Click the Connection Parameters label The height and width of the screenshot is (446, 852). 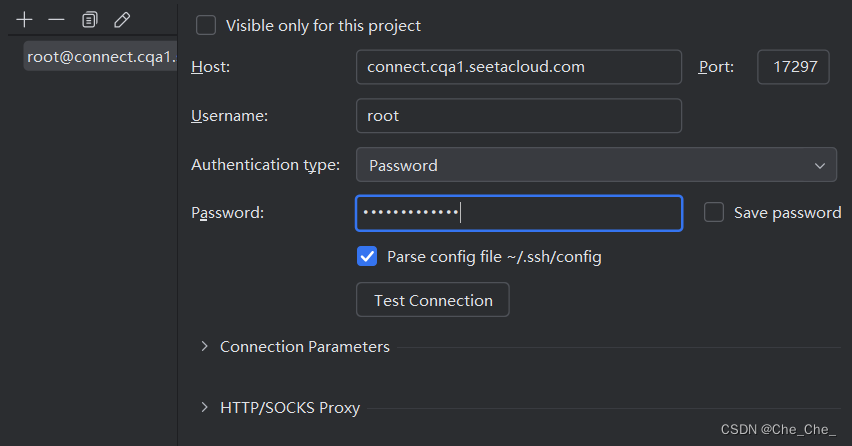click(x=305, y=347)
